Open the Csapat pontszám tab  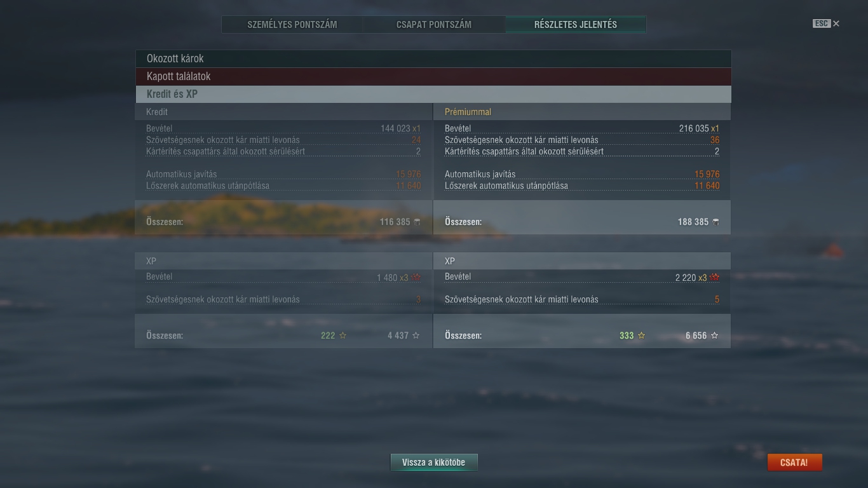pos(434,25)
